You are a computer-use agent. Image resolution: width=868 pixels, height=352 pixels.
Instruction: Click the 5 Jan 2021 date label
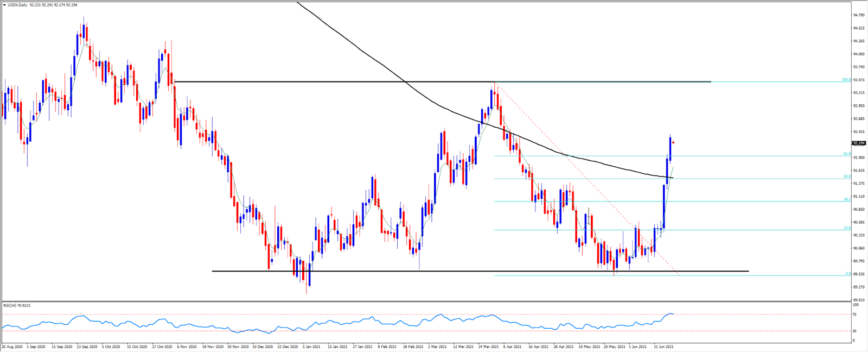click(x=311, y=346)
